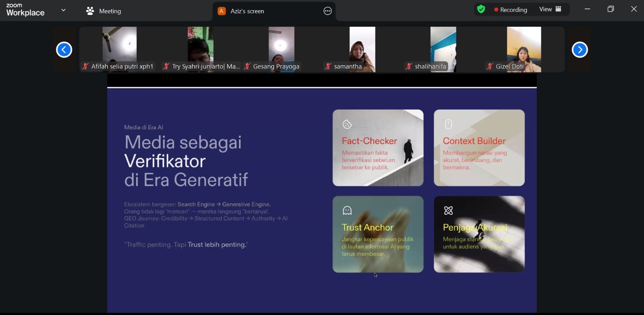Select samantha video thumbnail
Image resolution: width=644 pixels, height=315 pixels.
[x=362, y=49]
